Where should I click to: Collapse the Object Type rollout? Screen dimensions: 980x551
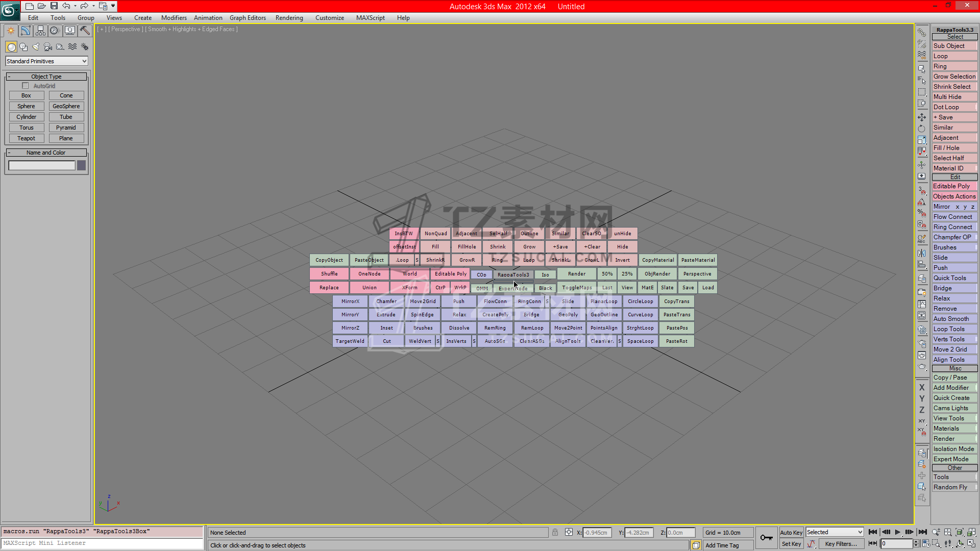(x=46, y=77)
